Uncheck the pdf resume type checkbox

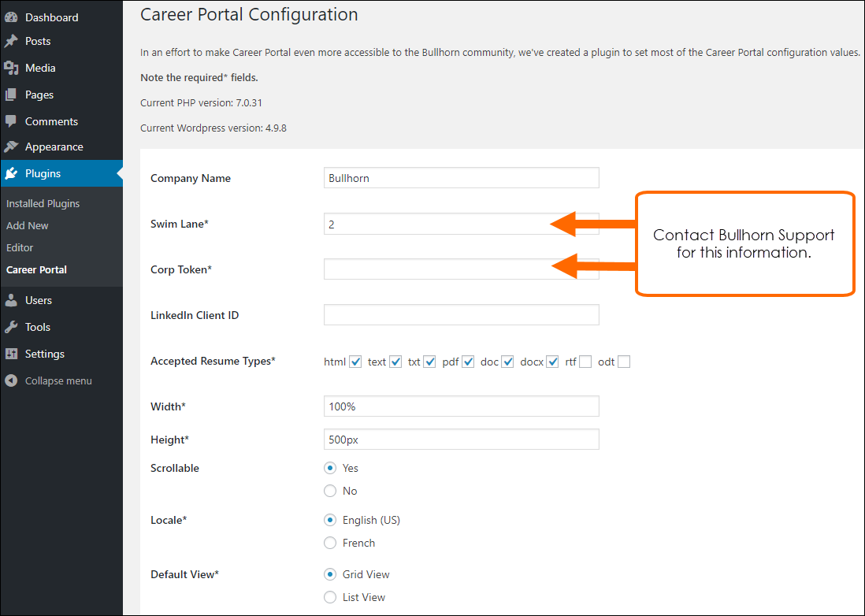tap(469, 362)
